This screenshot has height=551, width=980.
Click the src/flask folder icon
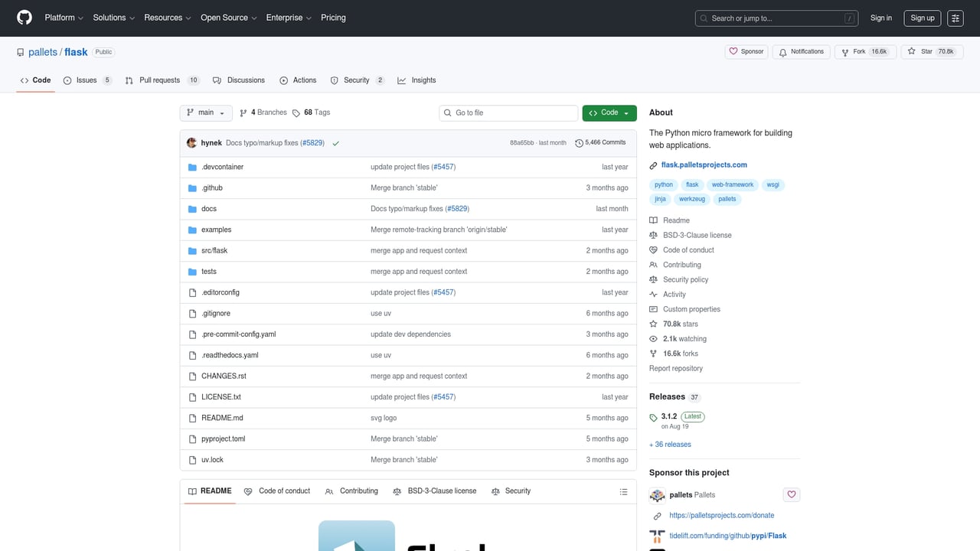pos(192,250)
